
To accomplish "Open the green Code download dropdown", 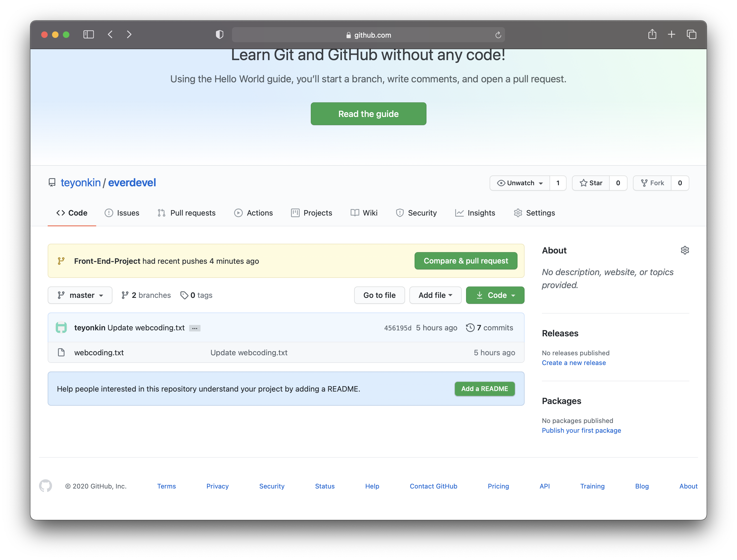I will pyautogui.click(x=495, y=295).
